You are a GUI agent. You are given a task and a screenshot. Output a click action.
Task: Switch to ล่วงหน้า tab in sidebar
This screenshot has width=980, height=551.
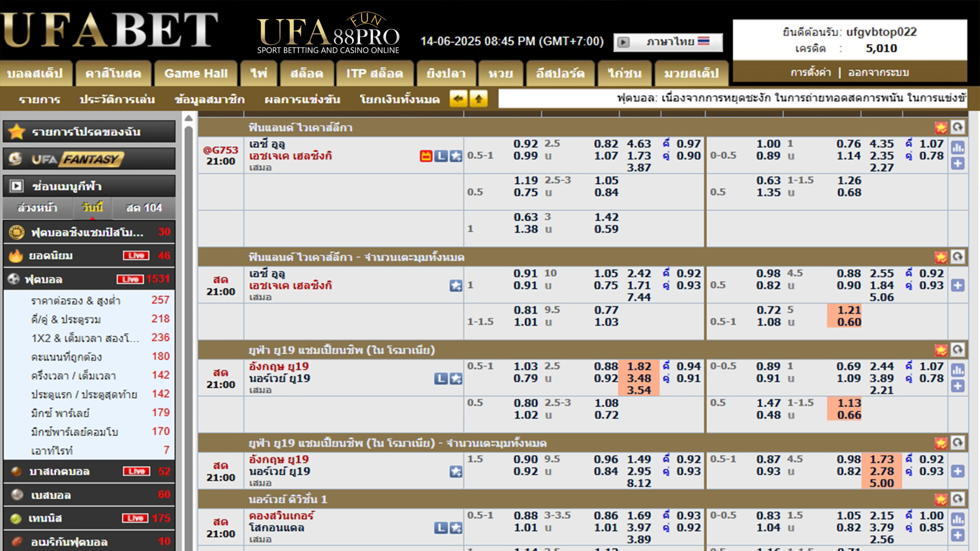[37, 208]
